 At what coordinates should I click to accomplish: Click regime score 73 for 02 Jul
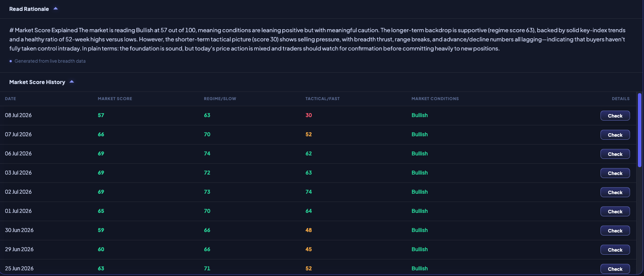point(207,192)
